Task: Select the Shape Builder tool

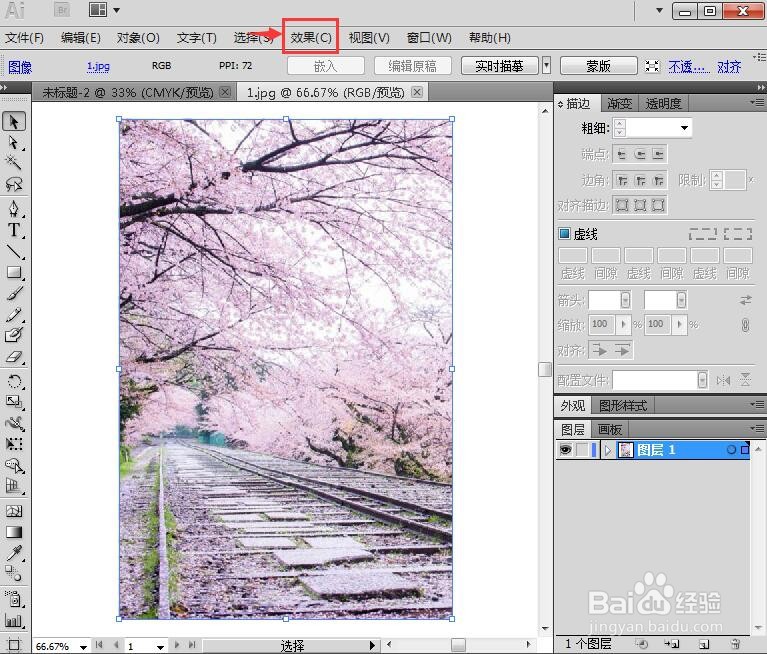Action: point(14,466)
